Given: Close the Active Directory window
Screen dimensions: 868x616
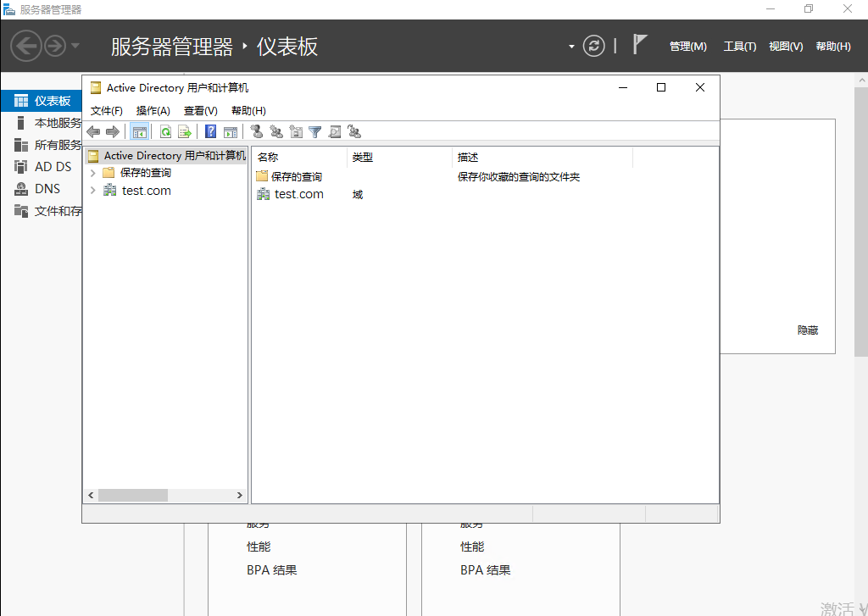Looking at the screenshot, I should pos(699,87).
